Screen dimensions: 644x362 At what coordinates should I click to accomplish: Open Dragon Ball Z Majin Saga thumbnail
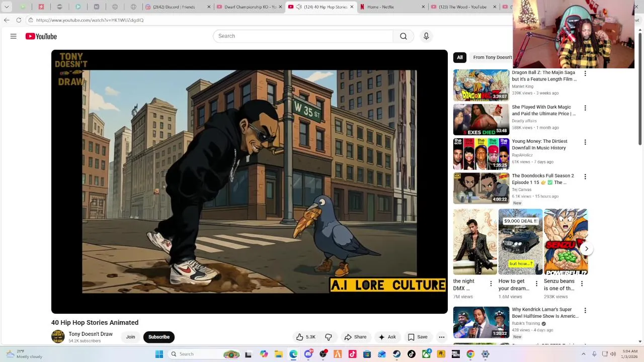(481, 85)
